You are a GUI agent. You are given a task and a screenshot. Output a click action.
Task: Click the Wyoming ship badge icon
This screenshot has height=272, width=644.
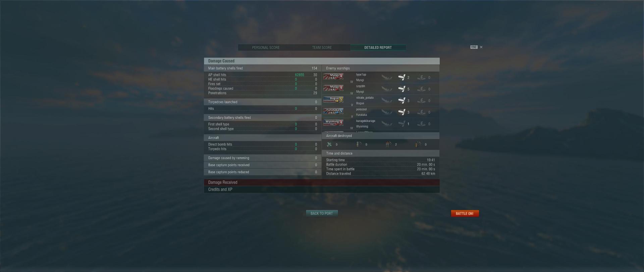333,123
